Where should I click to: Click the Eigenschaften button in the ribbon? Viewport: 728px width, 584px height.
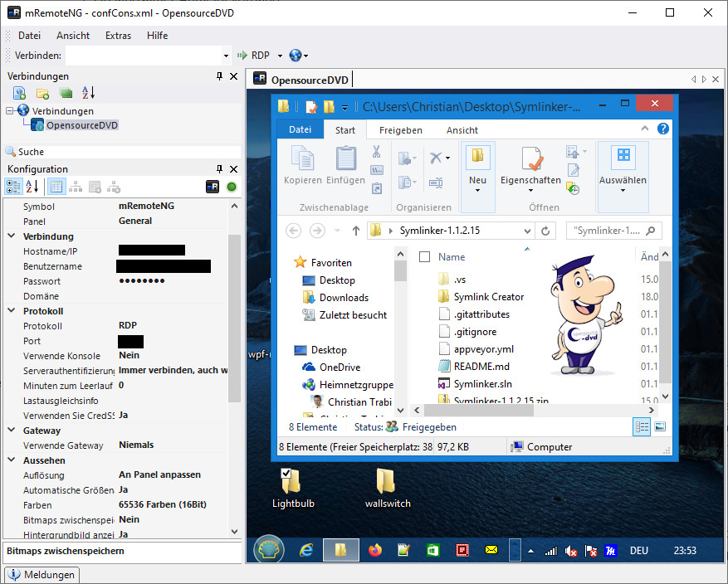(x=530, y=166)
